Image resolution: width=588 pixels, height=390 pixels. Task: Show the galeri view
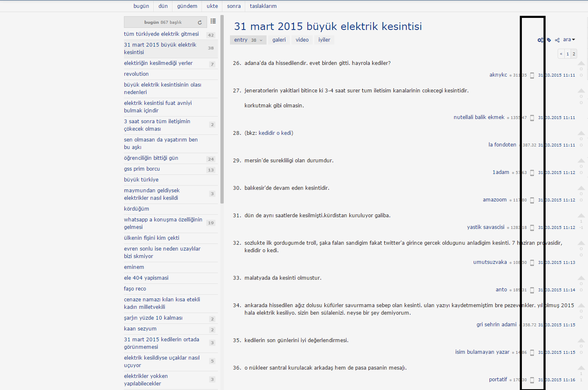(279, 40)
